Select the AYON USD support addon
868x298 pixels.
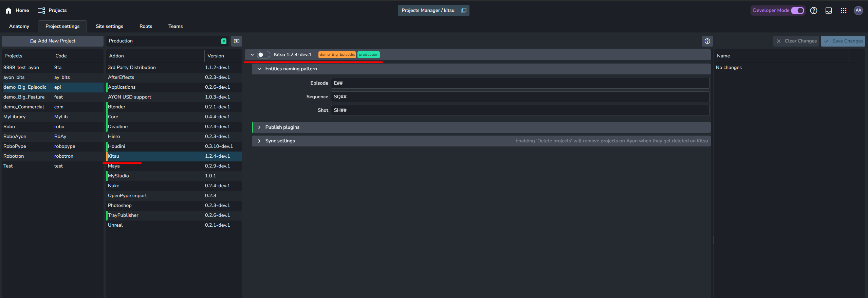coord(174,97)
